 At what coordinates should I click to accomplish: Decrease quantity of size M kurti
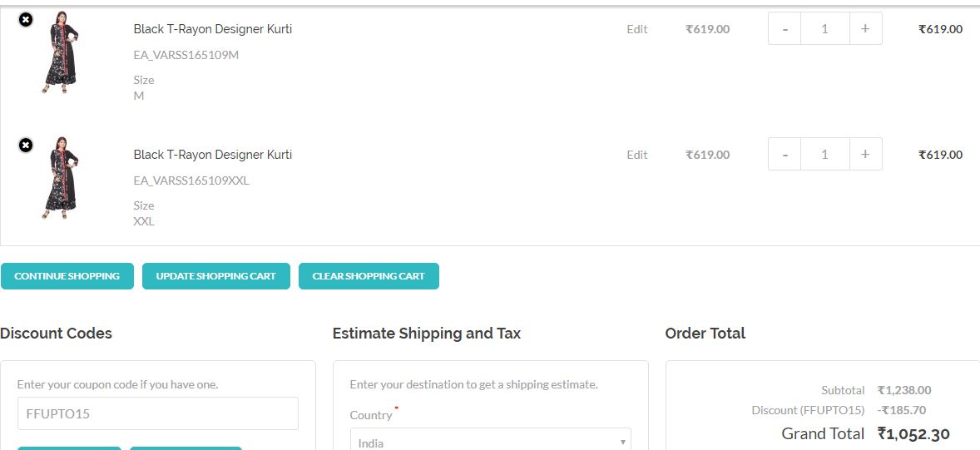[x=784, y=28]
